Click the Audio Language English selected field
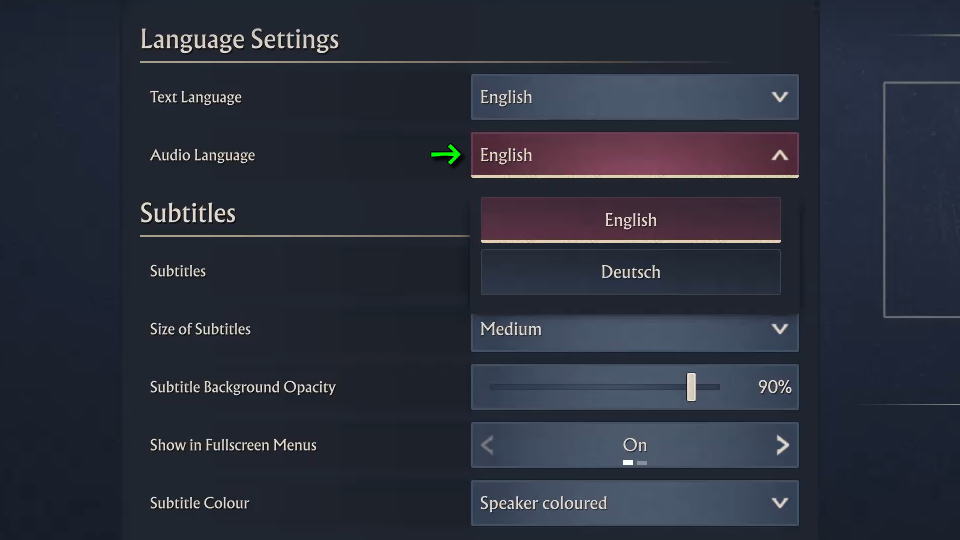 [634, 155]
